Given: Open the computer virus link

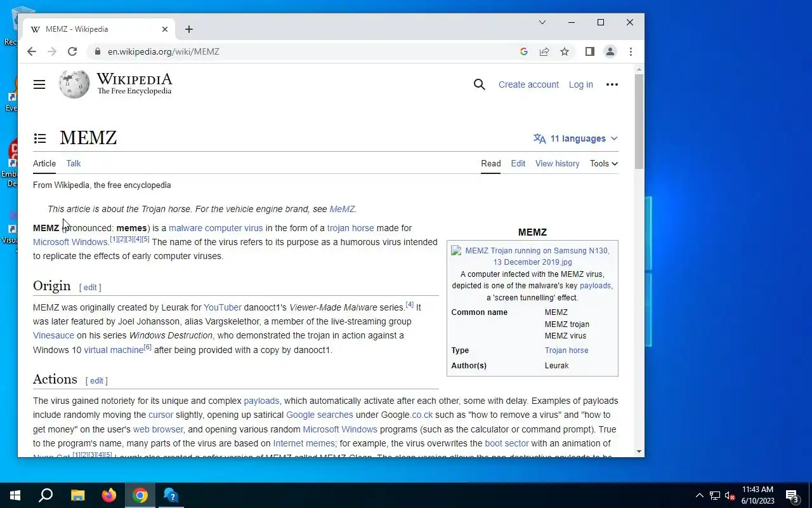Looking at the screenshot, I should (233, 228).
